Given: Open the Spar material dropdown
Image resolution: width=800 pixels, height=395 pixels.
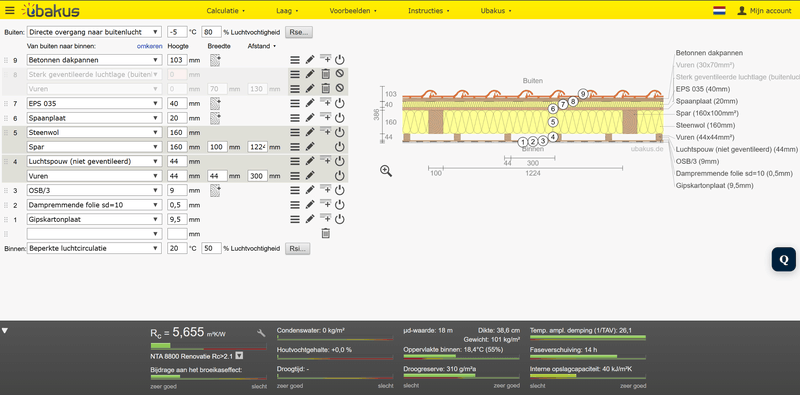Looking at the screenshot, I should pyautogui.click(x=94, y=147).
